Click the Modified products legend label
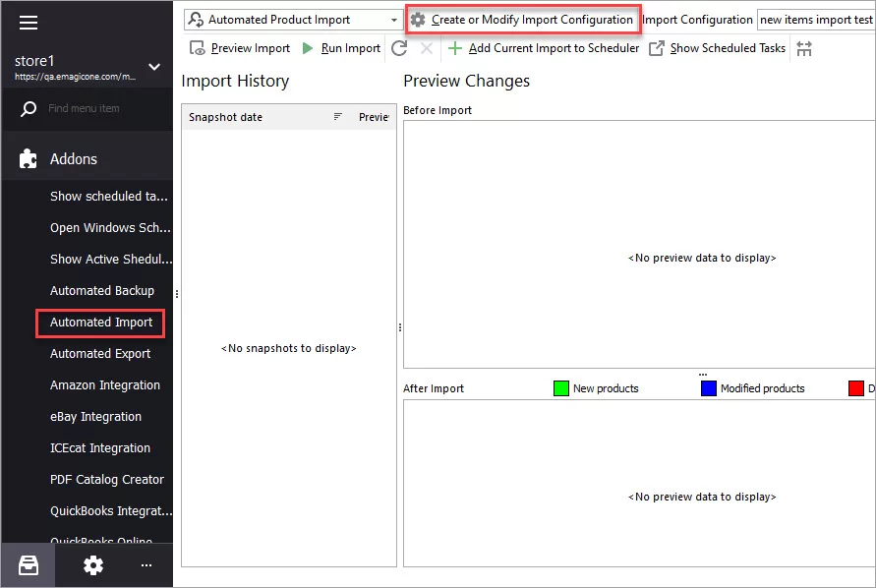Viewport: 876px width, 588px height. [x=763, y=388]
